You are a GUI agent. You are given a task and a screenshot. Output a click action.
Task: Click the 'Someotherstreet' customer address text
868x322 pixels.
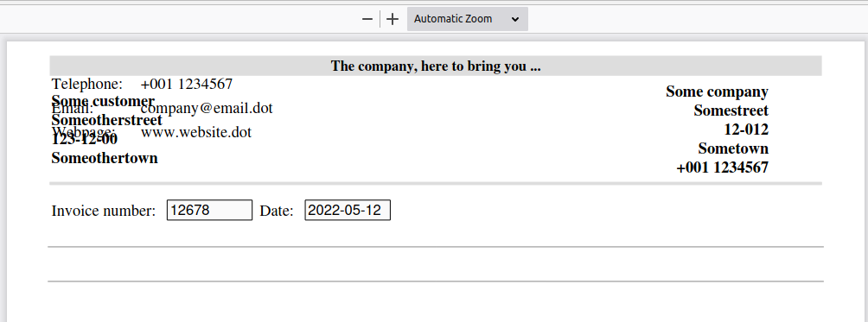point(107,120)
